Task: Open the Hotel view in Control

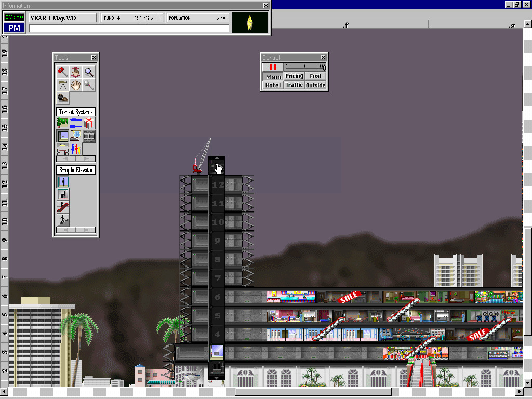Action: click(273, 85)
